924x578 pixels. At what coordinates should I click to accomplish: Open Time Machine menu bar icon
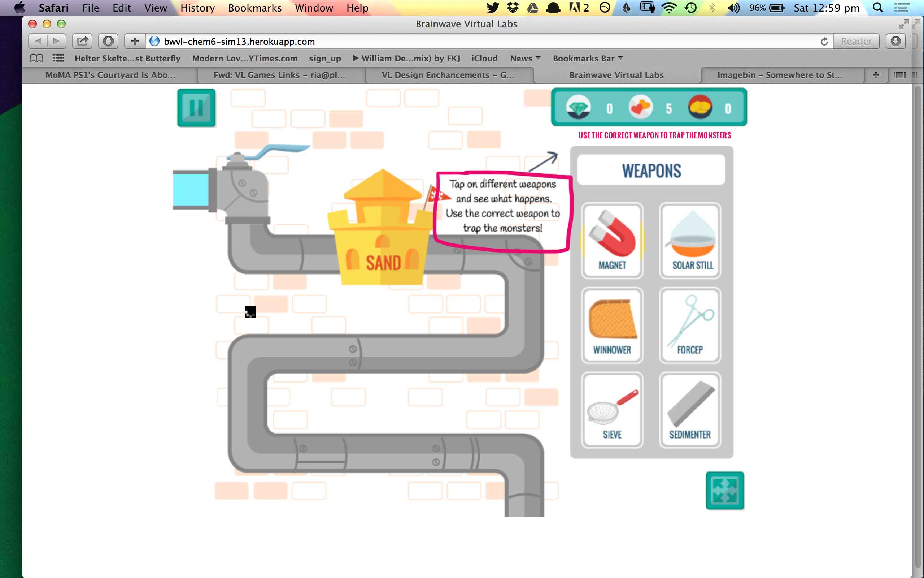coord(690,8)
